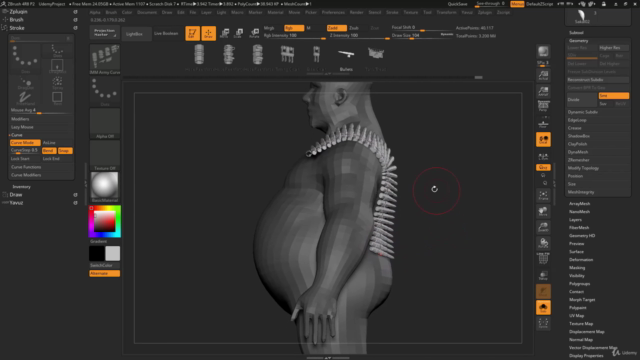Open the Alpha menu
Viewport: 640px width, 360px height.
[x=95, y=12]
